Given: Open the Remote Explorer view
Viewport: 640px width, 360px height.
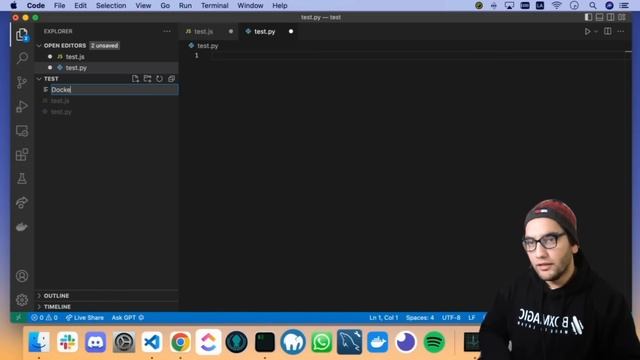Looking at the screenshot, I should pos(22,131).
